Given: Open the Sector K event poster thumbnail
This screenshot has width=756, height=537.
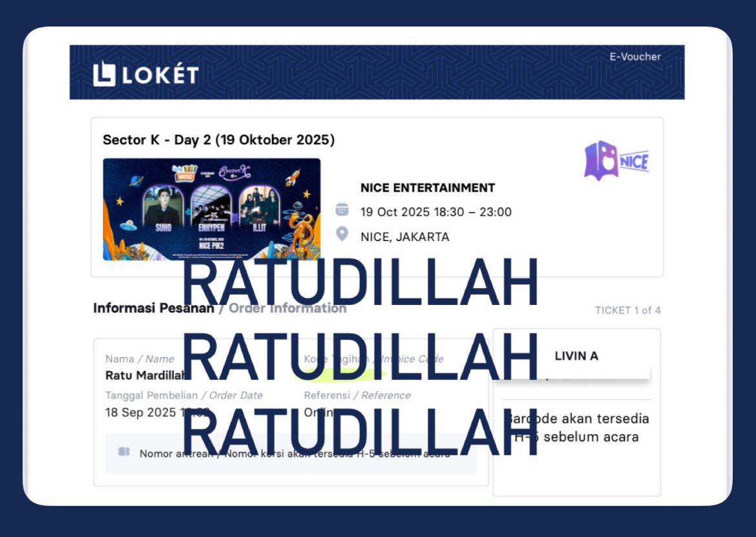Looking at the screenshot, I should (x=212, y=209).
